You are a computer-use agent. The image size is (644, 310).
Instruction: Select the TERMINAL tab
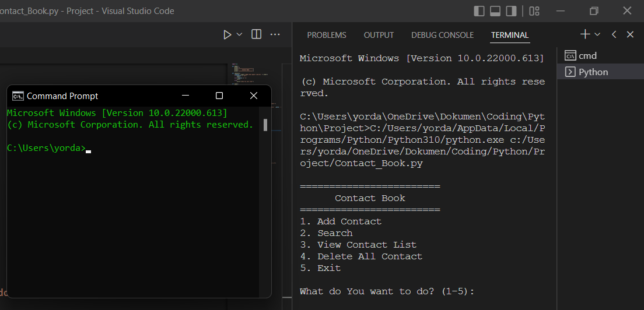(x=510, y=36)
